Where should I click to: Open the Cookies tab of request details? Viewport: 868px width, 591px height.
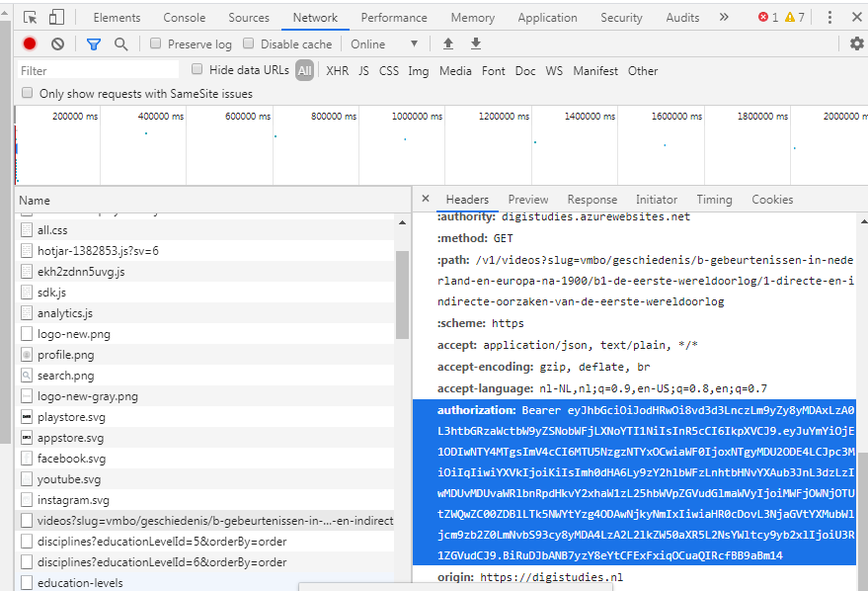tap(772, 200)
